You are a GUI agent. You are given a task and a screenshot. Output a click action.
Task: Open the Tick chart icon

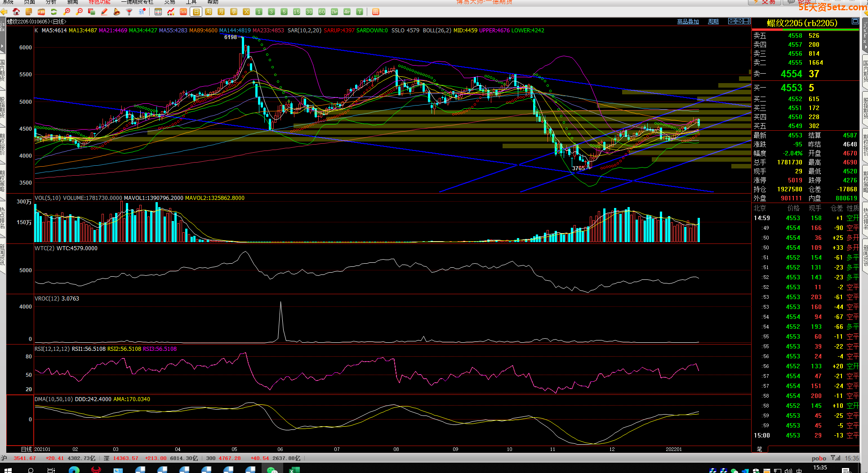pos(183,12)
